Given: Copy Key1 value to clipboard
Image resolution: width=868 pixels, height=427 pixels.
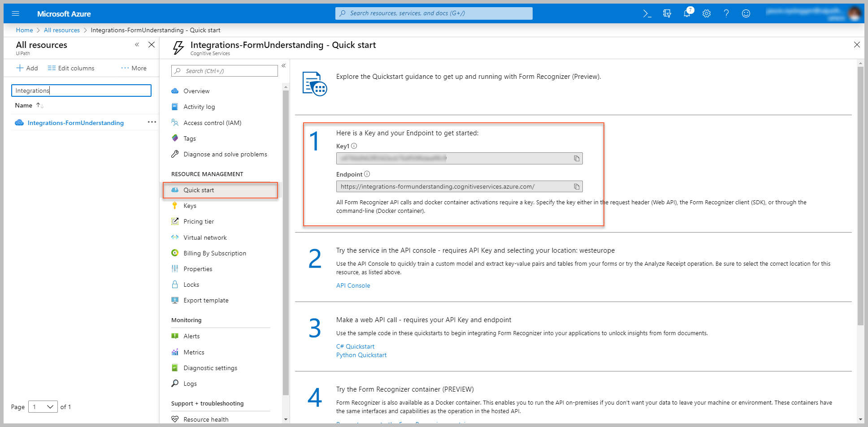Looking at the screenshot, I should [x=577, y=159].
